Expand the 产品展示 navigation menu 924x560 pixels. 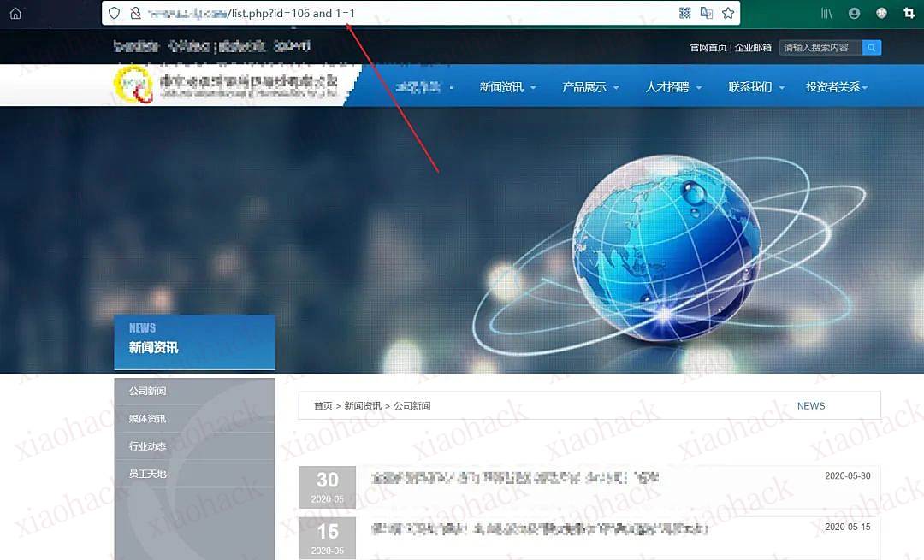590,87
